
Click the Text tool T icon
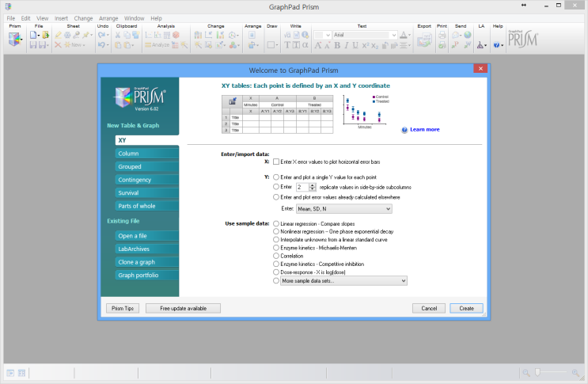[x=287, y=45]
